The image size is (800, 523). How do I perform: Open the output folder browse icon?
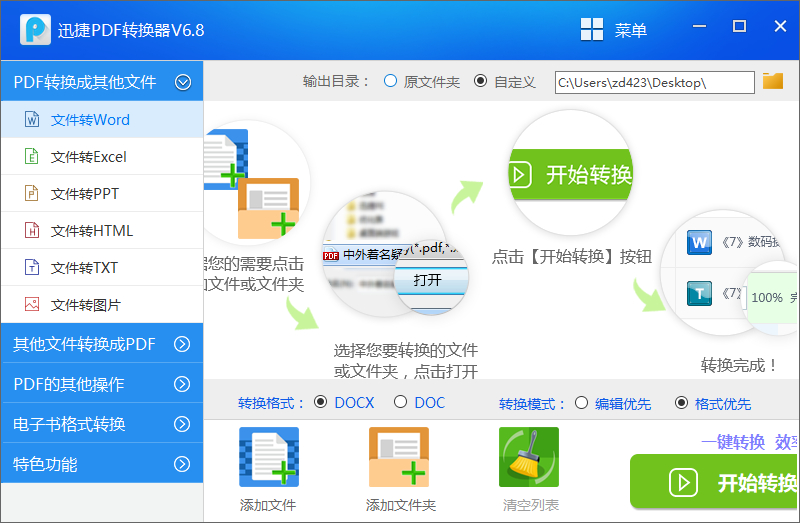click(773, 81)
